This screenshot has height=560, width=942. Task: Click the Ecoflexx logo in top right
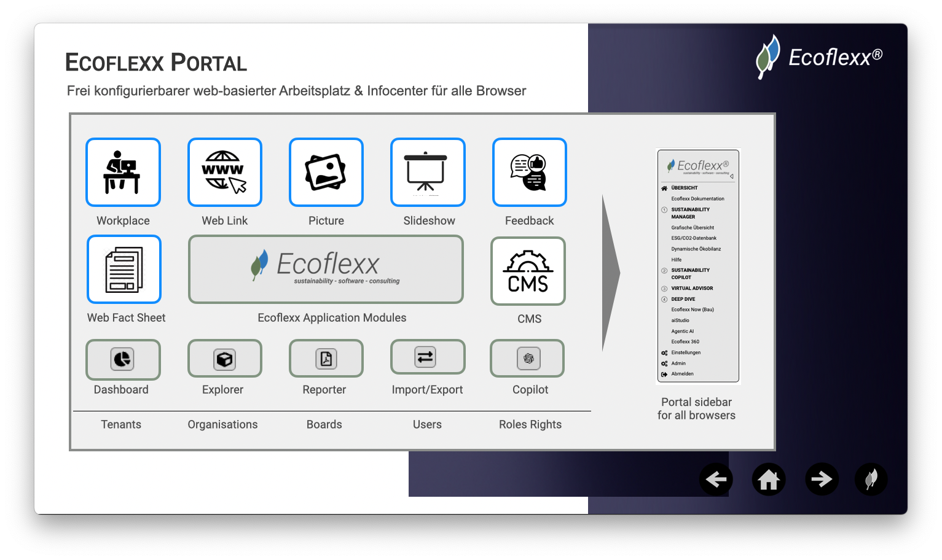point(819,57)
